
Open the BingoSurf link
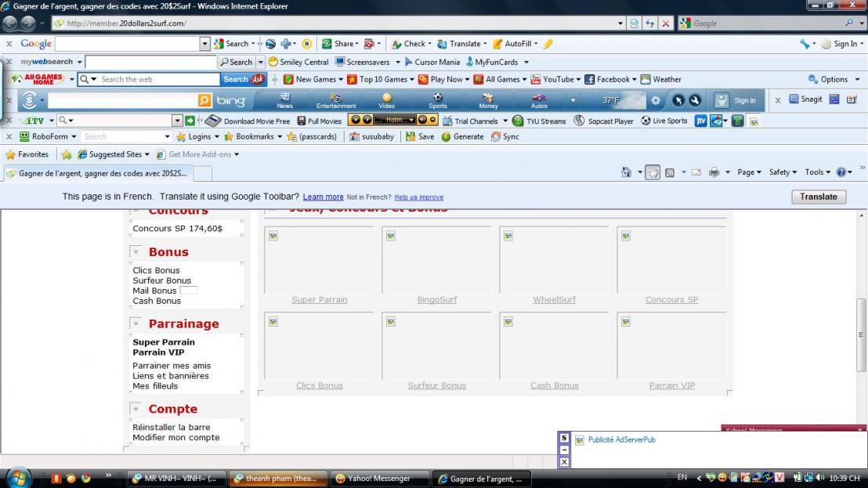click(x=437, y=300)
